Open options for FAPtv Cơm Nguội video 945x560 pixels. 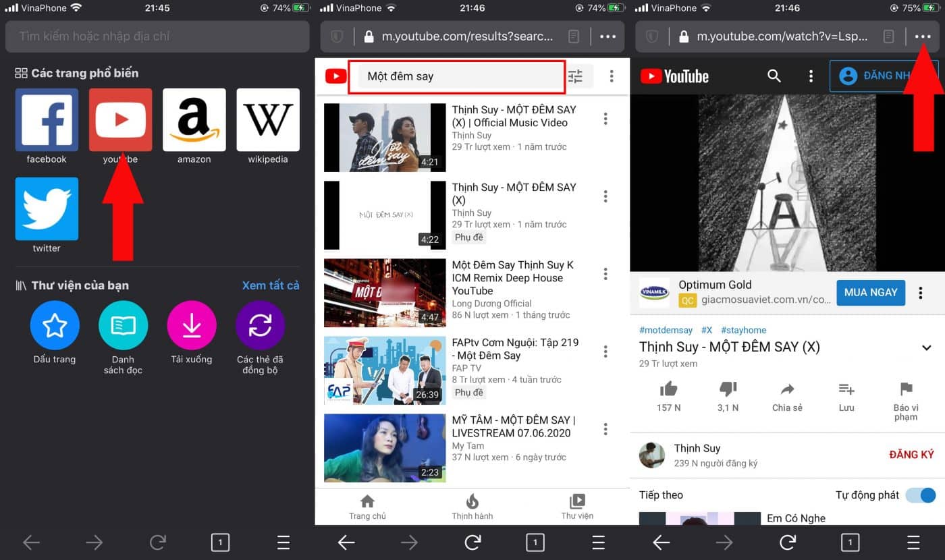pyautogui.click(x=605, y=352)
